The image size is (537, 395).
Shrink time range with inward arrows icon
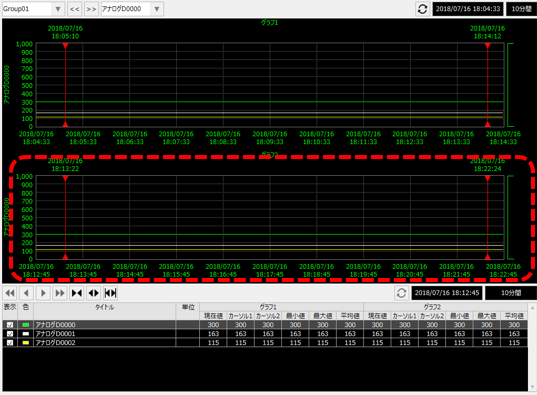[x=77, y=293]
